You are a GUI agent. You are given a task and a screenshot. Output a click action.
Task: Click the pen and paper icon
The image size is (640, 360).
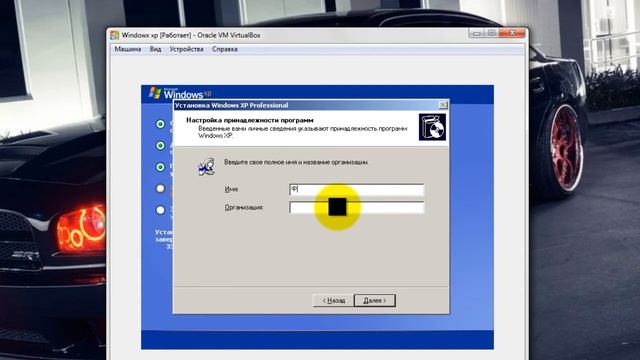(207, 167)
